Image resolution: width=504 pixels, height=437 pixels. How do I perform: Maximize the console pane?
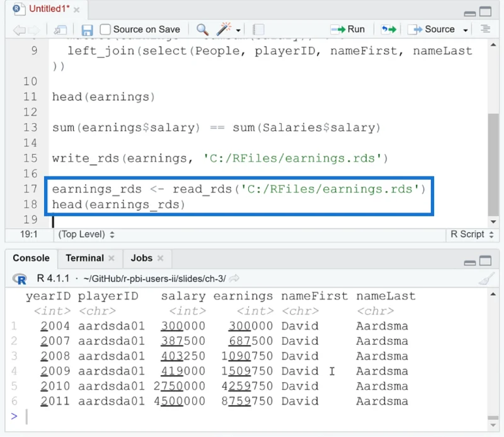pos(485,260)
